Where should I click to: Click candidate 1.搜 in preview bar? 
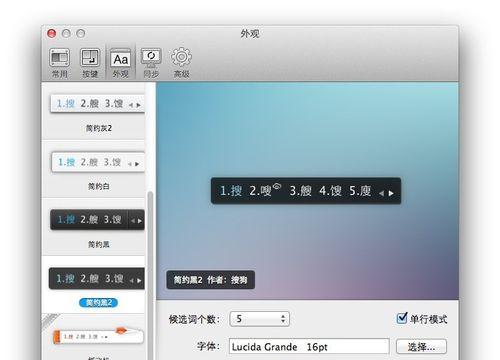231,191
